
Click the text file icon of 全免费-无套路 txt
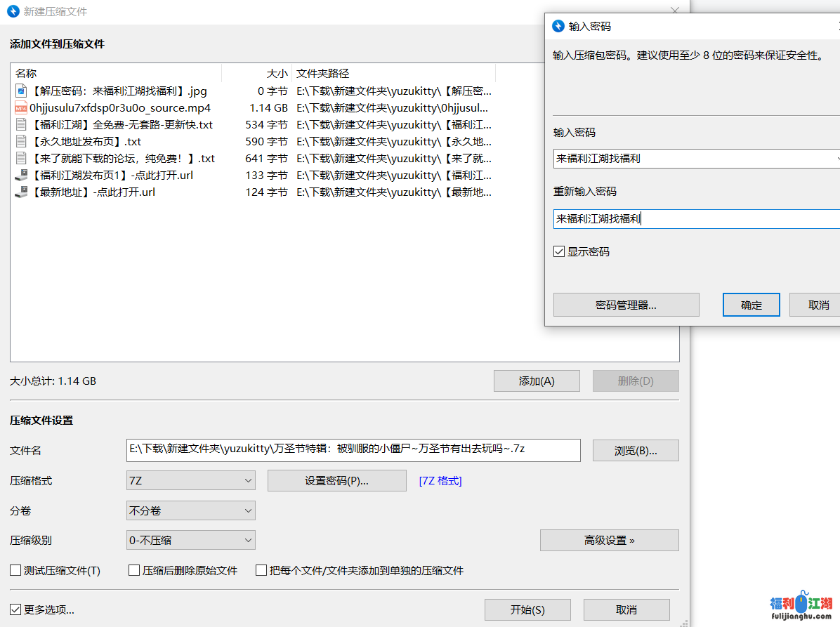pyautogui.click(x=20, y=124)
